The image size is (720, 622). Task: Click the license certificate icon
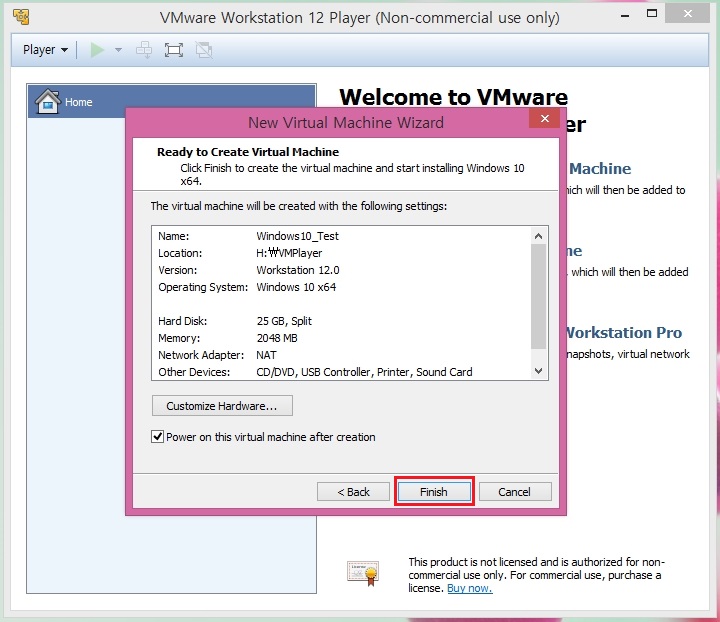pyautogui.click(x=363, y=573)
